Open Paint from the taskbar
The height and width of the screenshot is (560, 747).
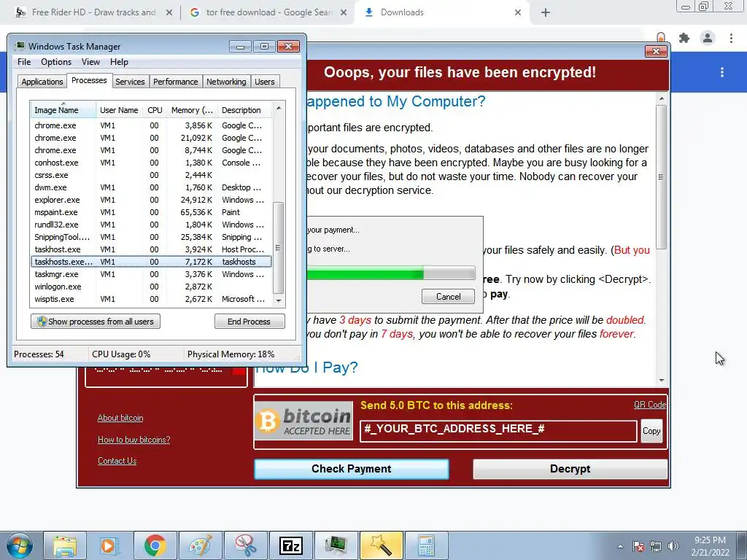point(200,545)
